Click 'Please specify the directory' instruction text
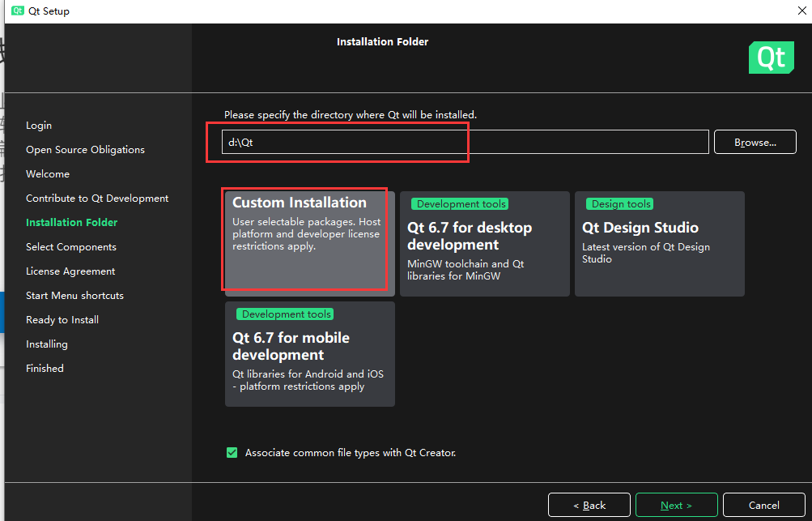Screen dimensions: 812x521 [x=351, y=114]
